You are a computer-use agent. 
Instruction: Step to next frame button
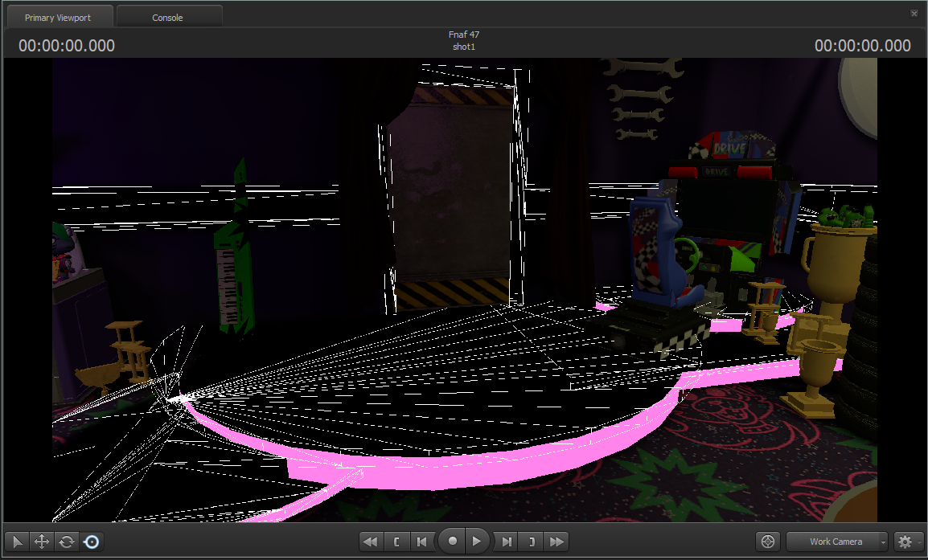tap(507, 542)
